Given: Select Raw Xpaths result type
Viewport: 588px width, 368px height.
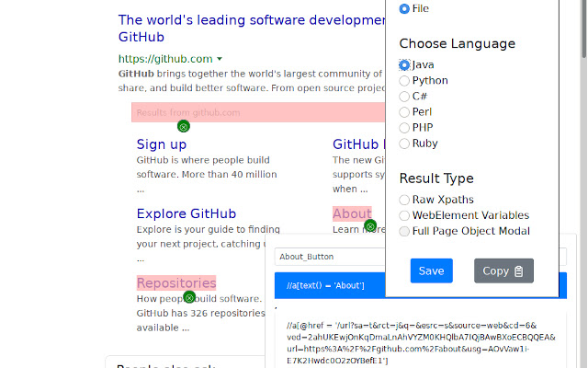Looking at the screenshot, I should (x=404, y=200).
